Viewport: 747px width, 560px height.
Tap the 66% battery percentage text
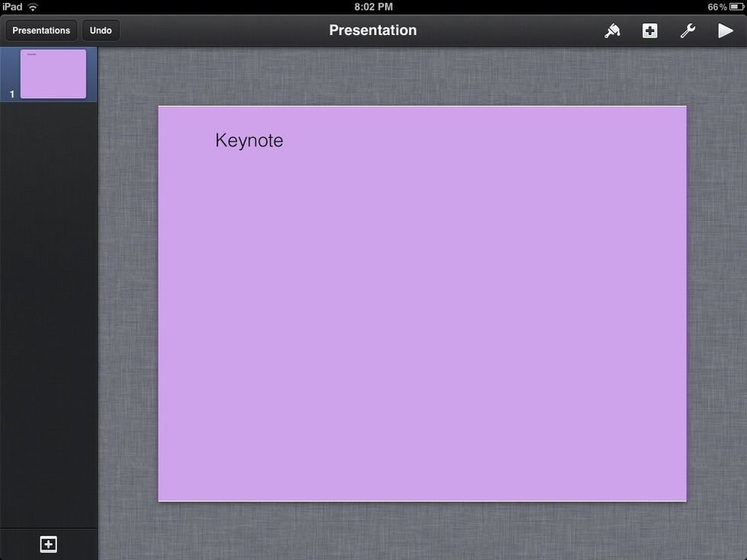tap(717, 7)
